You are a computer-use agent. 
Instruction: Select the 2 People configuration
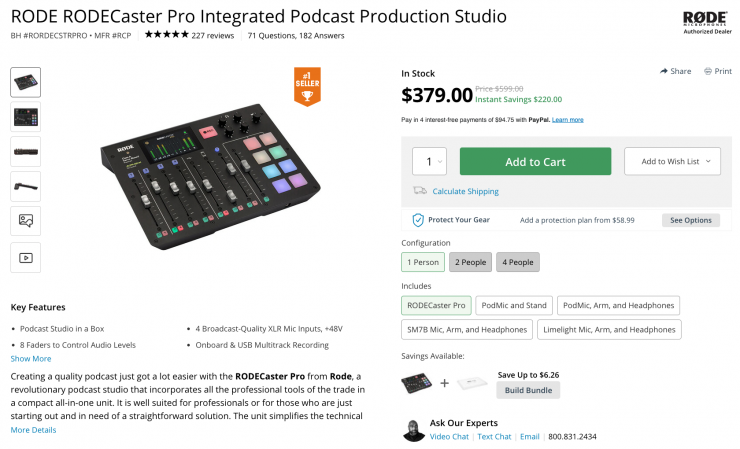click(470, 262)
